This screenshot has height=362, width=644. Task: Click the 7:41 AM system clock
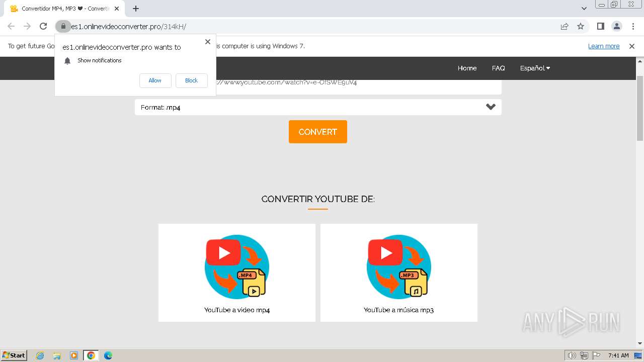618,355
